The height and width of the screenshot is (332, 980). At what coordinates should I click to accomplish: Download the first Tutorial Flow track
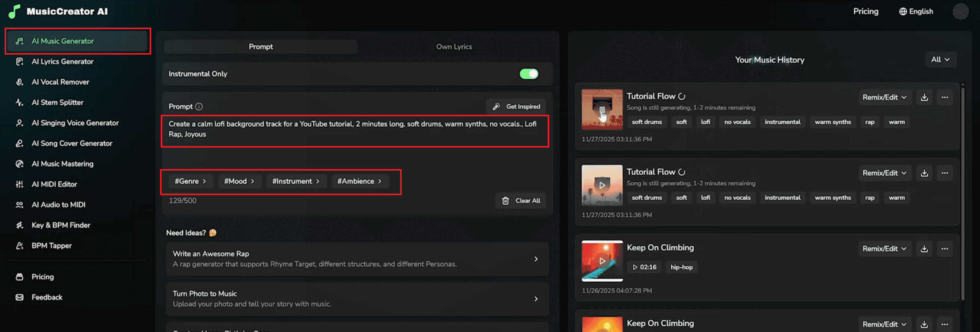pyautogui.click(x=924, y=97)
